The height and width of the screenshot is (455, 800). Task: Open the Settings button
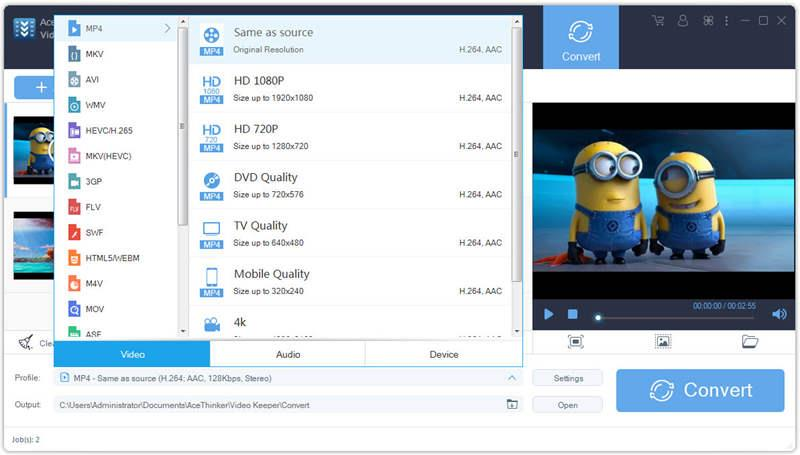567,378
